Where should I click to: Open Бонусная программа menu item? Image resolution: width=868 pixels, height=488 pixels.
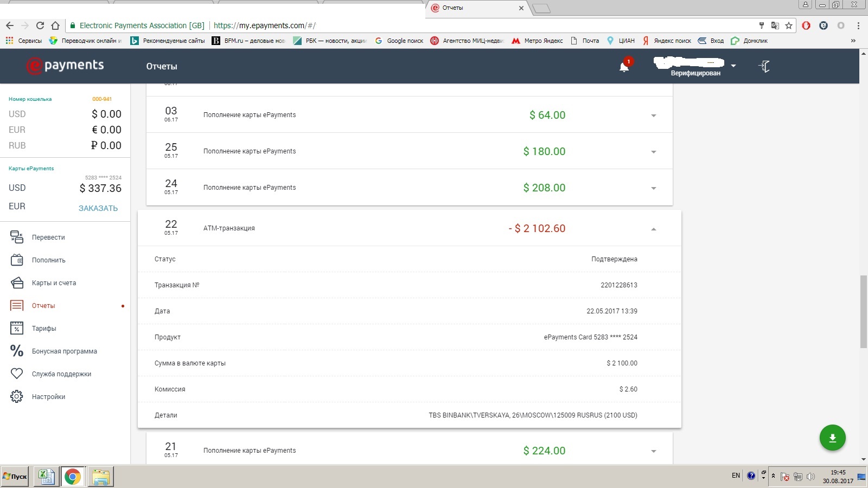pyautogui.click(x=65, y=351)
